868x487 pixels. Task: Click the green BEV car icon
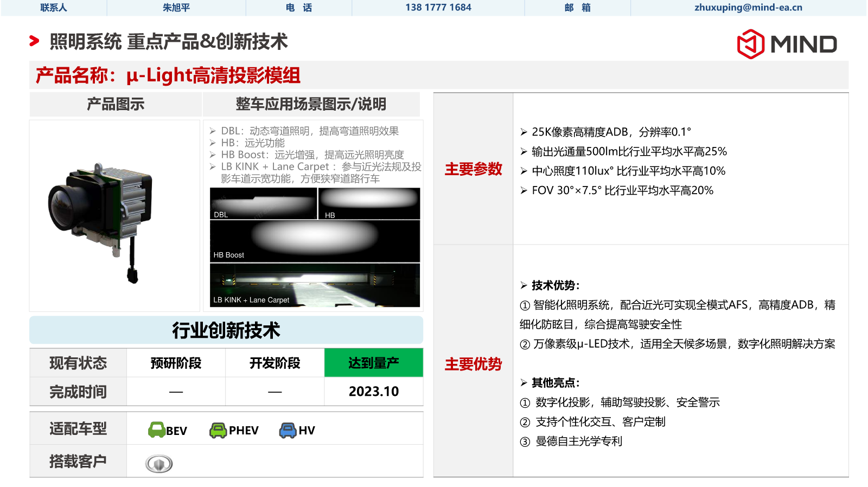point(157,430)
